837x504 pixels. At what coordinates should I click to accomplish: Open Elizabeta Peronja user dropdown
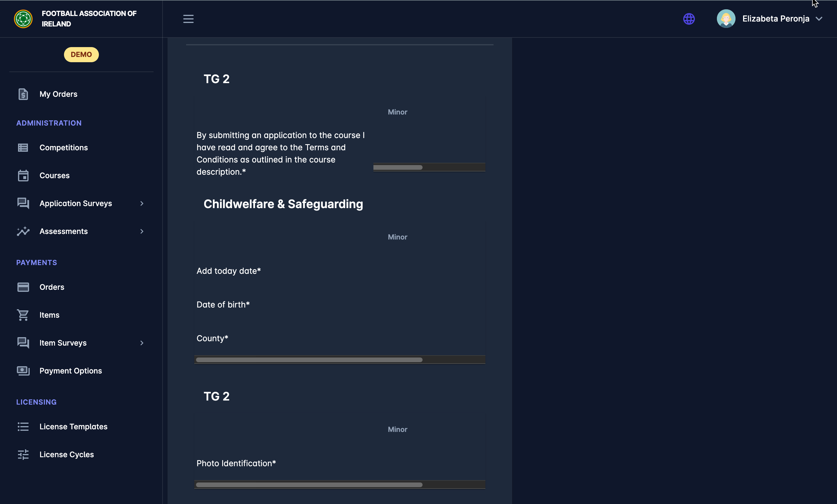click(x=819, y=19)
